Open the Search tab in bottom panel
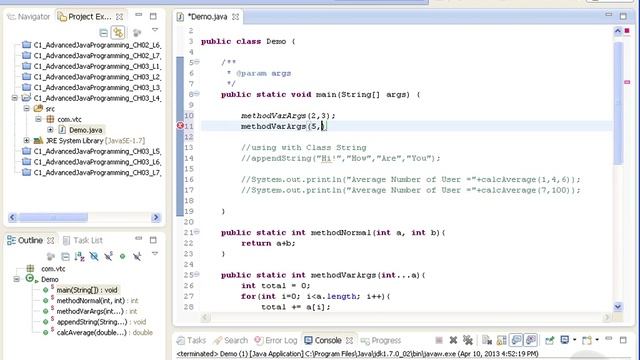 point(231,340)
